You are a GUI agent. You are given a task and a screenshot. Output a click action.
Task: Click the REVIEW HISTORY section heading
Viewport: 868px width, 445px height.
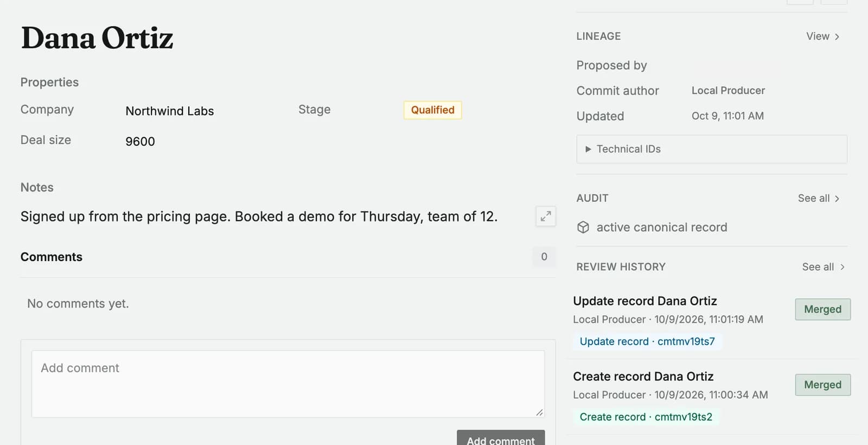[621, 267]
